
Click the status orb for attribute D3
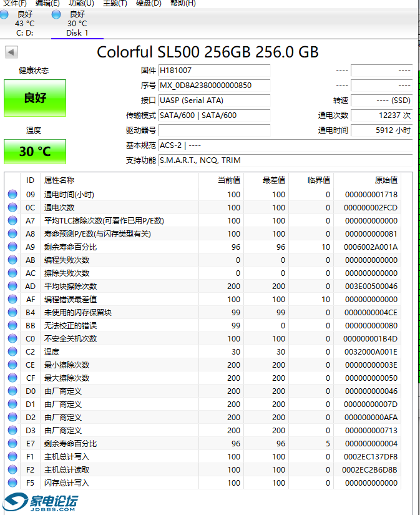(12, 430)
